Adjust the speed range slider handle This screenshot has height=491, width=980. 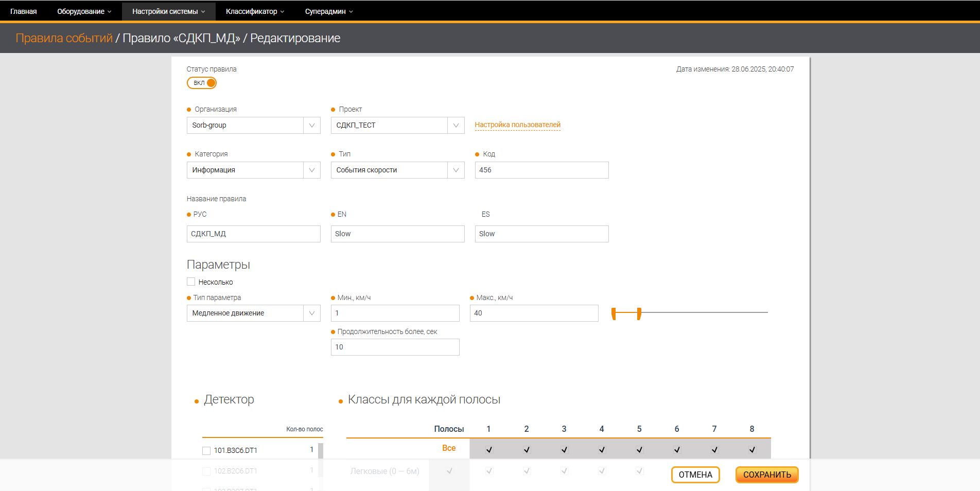coord(638,313)
